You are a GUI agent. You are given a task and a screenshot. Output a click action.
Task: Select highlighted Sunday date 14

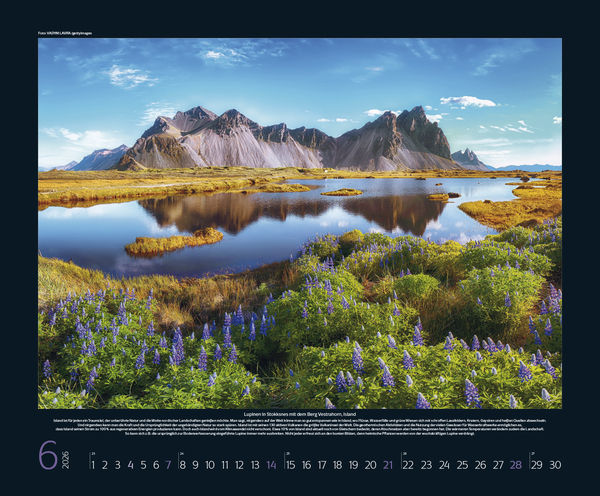point(271,464)
